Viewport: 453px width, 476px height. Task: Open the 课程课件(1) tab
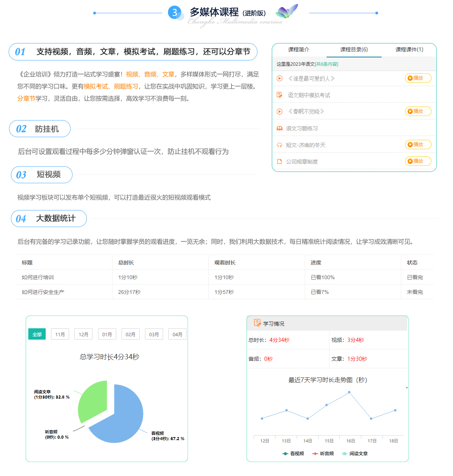tap(409, 49)
